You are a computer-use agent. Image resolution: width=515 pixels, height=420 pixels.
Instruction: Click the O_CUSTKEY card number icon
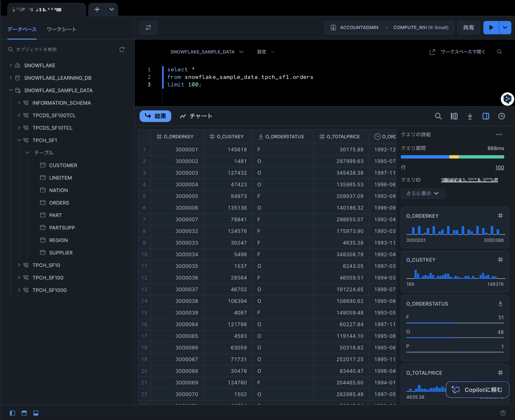(500, 260)
